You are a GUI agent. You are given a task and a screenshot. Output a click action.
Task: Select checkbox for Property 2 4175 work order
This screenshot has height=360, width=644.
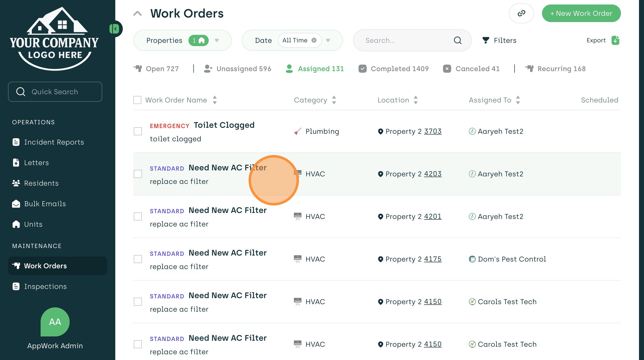coord(138,259)
